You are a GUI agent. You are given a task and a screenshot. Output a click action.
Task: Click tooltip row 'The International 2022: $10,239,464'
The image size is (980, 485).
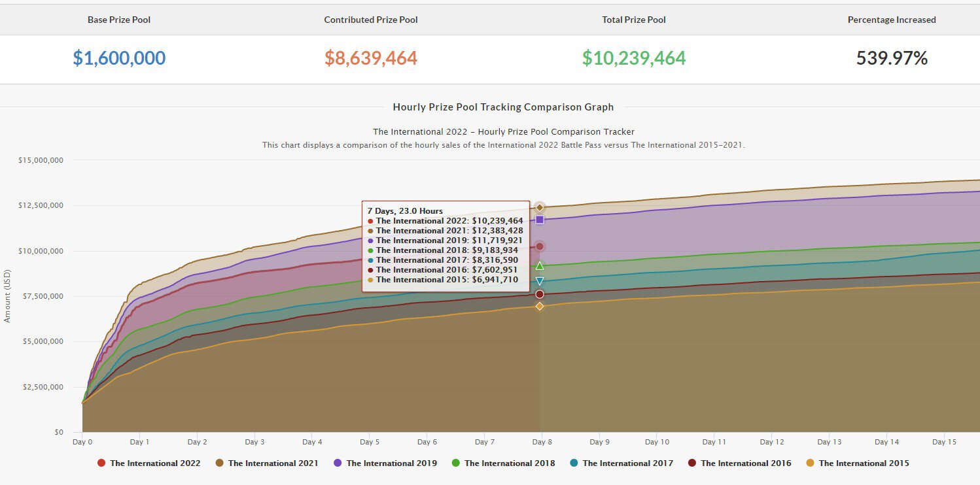tap(446, 221)
